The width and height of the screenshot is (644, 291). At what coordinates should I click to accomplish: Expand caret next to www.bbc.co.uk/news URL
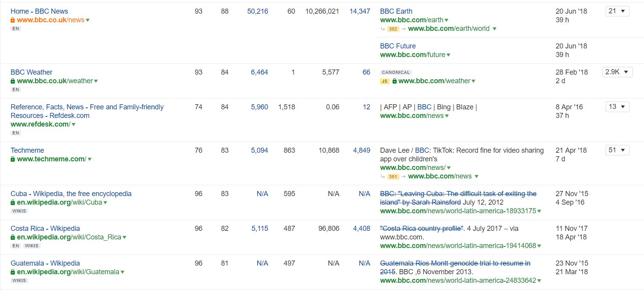88,20
